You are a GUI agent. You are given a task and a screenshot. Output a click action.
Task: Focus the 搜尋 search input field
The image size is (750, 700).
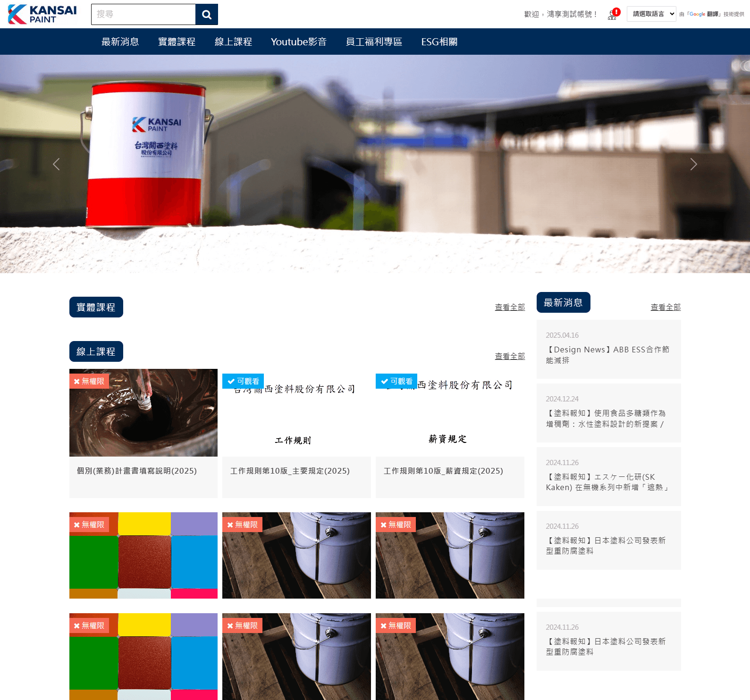[143, 15]
